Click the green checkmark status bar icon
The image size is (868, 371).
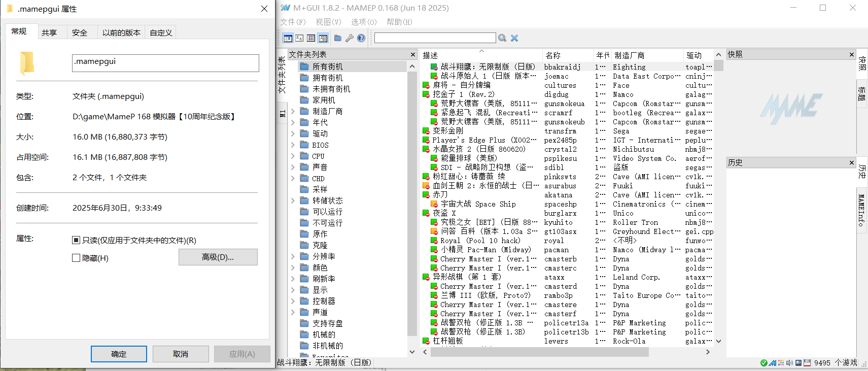(x=764, y=363)
